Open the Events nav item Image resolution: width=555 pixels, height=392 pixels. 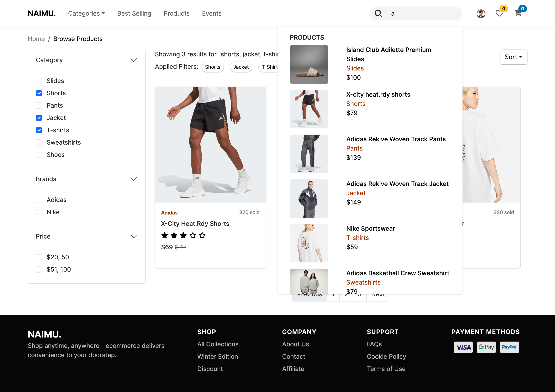(x=212, y=13)
